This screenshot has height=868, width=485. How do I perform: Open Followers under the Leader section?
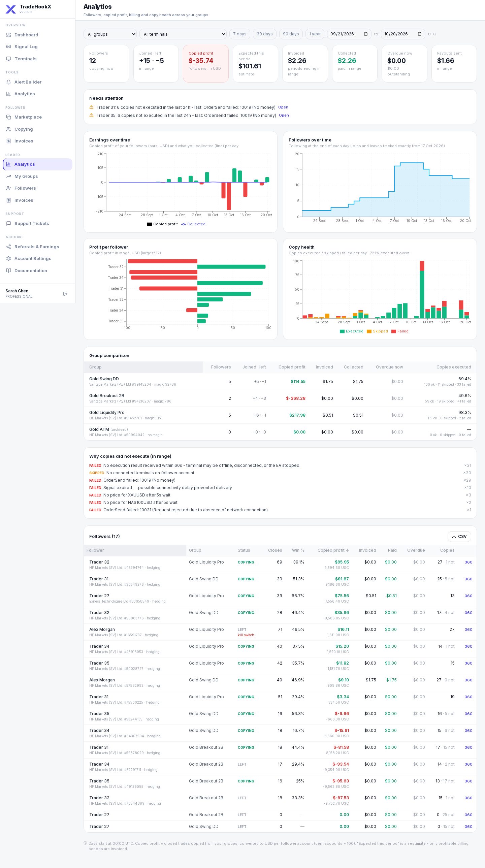tap(37, 188)
